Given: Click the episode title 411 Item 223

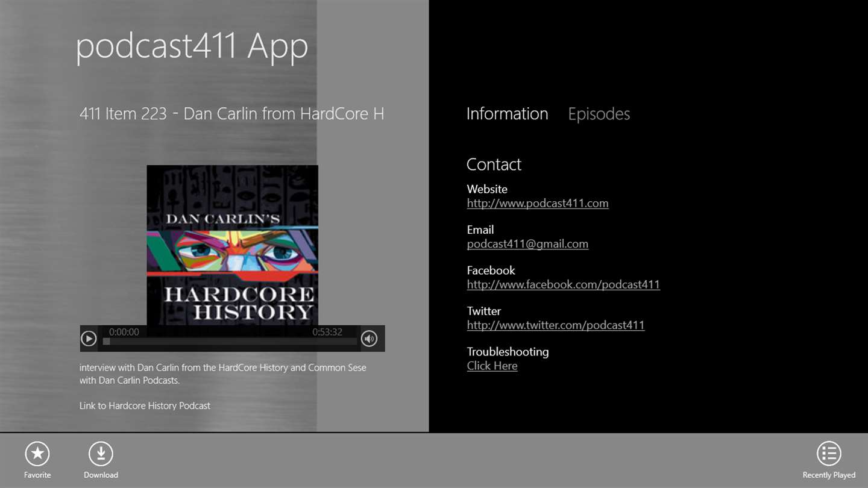Looking at the screenshot, I should coord(231,114).
